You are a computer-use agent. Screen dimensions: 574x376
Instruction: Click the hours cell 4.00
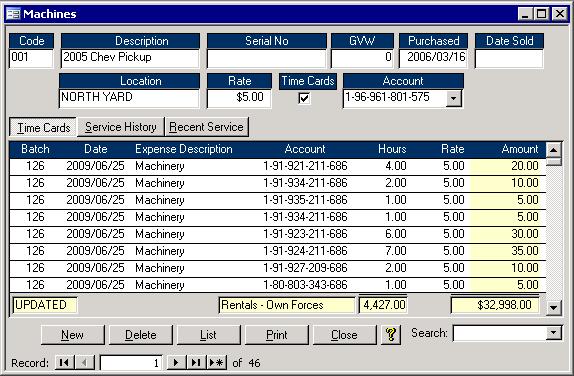point(395,166)
